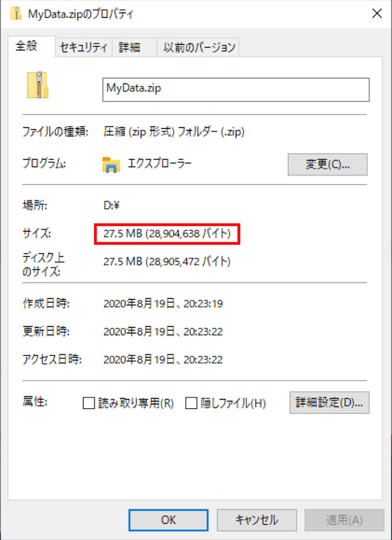
Task: Select the 全般 tab
Action: [x=27, y=46]
